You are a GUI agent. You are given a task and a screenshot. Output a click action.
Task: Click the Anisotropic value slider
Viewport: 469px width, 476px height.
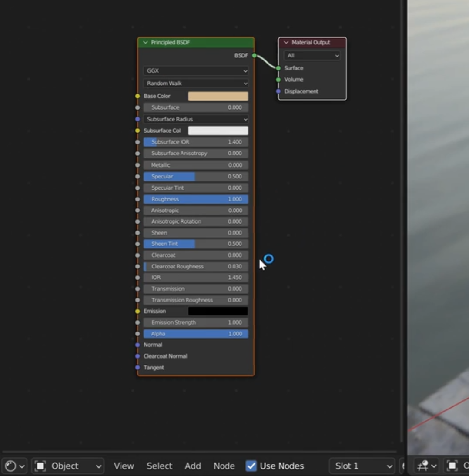196,211
